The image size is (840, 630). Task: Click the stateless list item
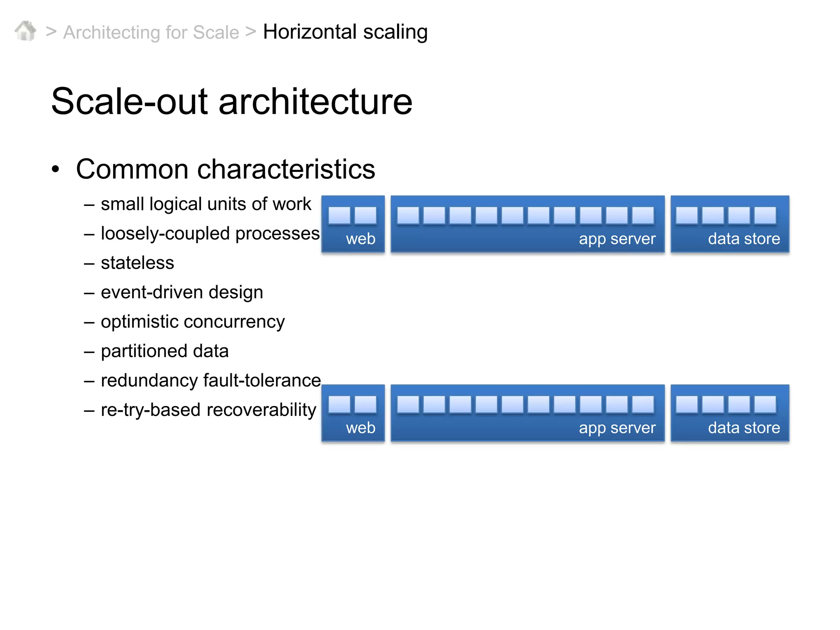pyautogui.click(x=137, y=263)
